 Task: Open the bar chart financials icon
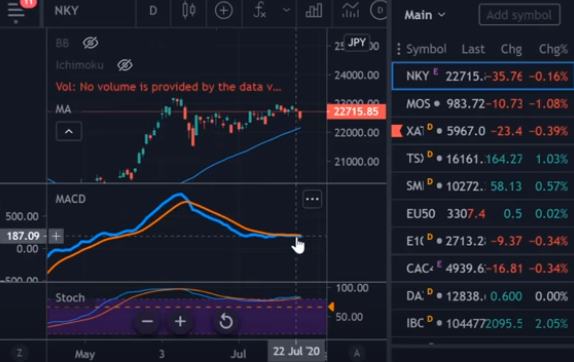click(314, 11)
